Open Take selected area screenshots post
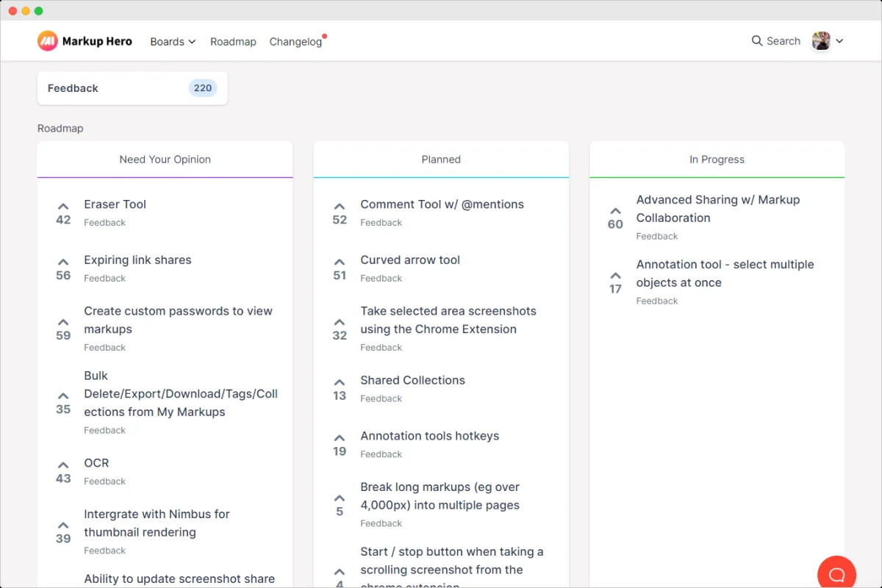The width and height of the screenshot is (882, 588). [x=448, y=320]
